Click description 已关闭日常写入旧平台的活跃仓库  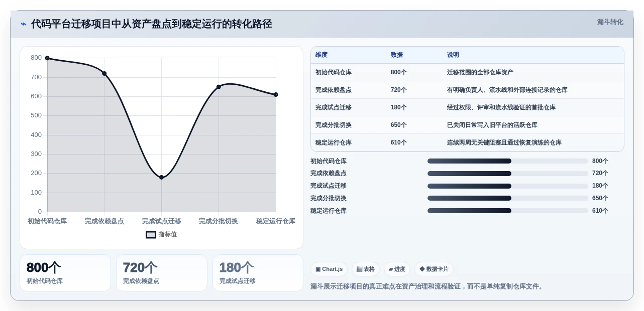[492, 125]
